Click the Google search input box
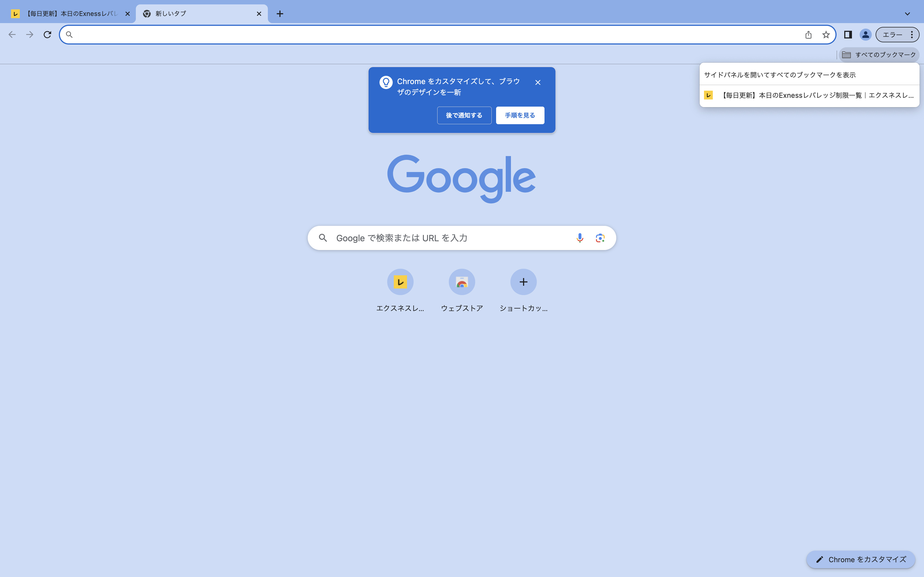 [450, 238]
